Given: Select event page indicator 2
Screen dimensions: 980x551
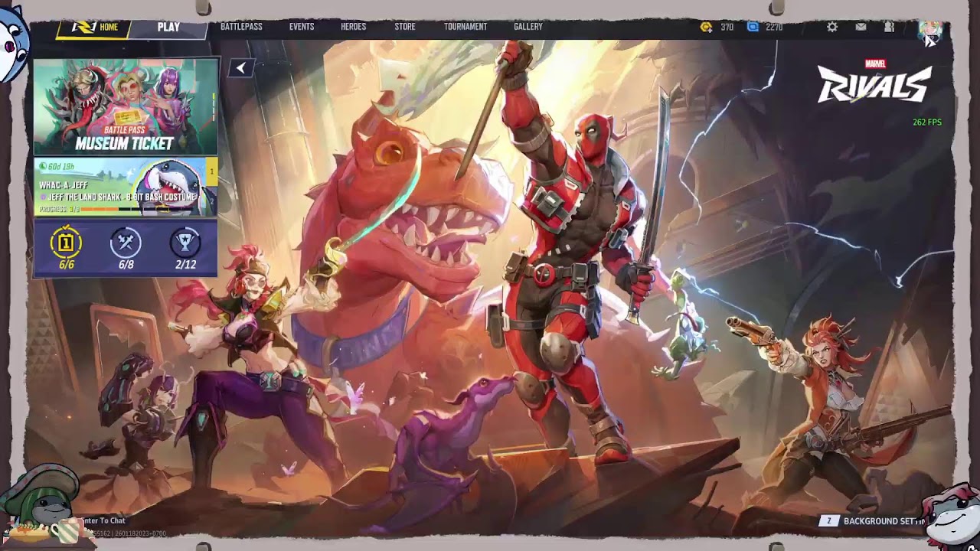Looking at the screenshot, I should (x=212, y=201).
